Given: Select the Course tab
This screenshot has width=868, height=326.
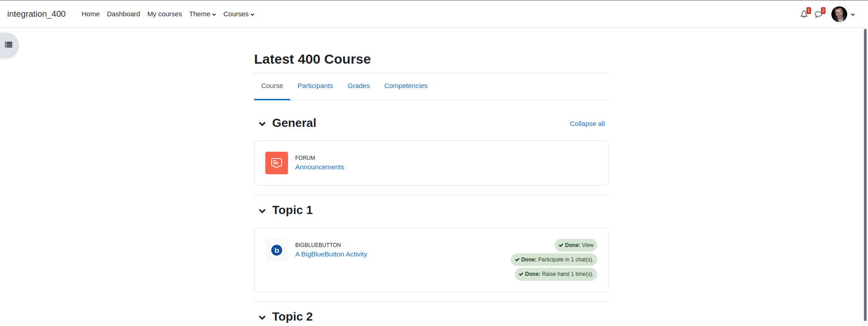Looking at the screenshot, I should point(272,86).
